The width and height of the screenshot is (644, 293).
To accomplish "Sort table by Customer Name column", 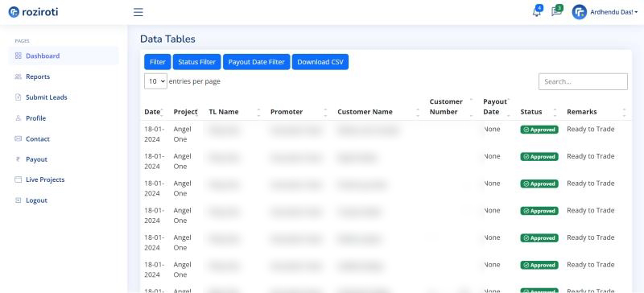I will [x=378, y=112].
